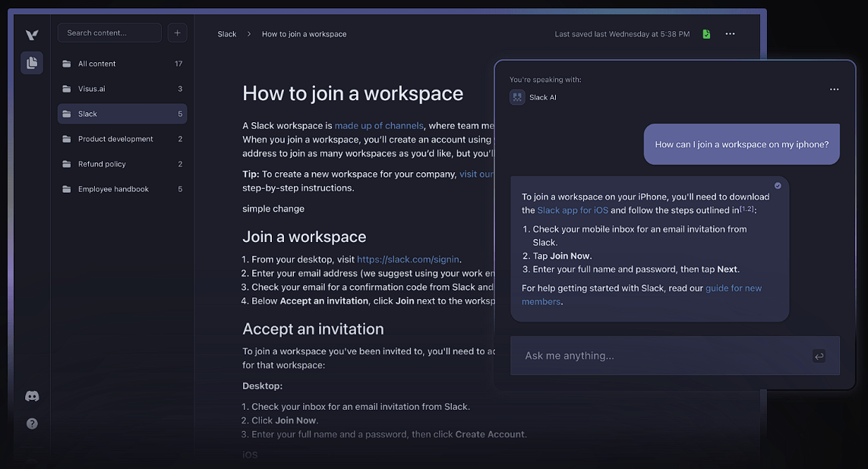Click the Slack breadcrumb
Viewport: 868px width, 469px height.
[x=227, y=34]
